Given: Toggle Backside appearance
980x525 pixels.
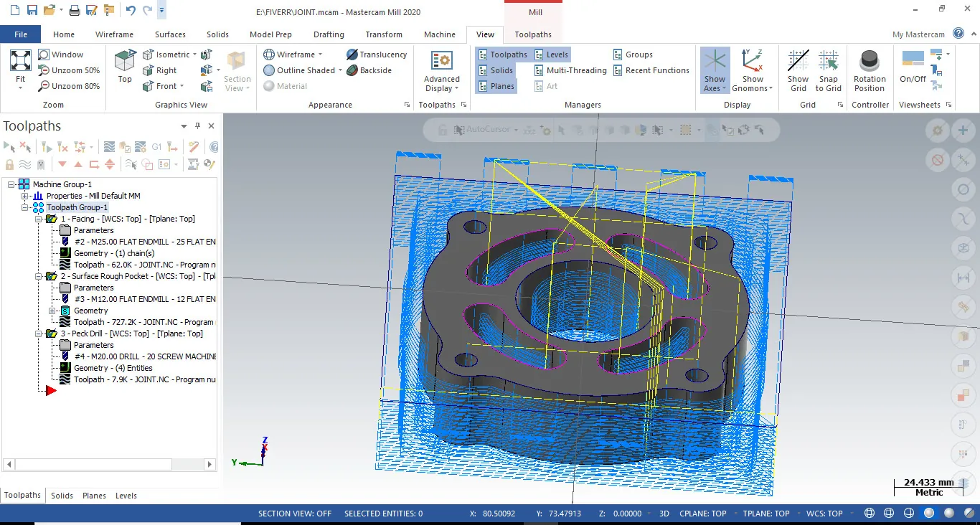Looking at the screenshot, I should point(369,70).
